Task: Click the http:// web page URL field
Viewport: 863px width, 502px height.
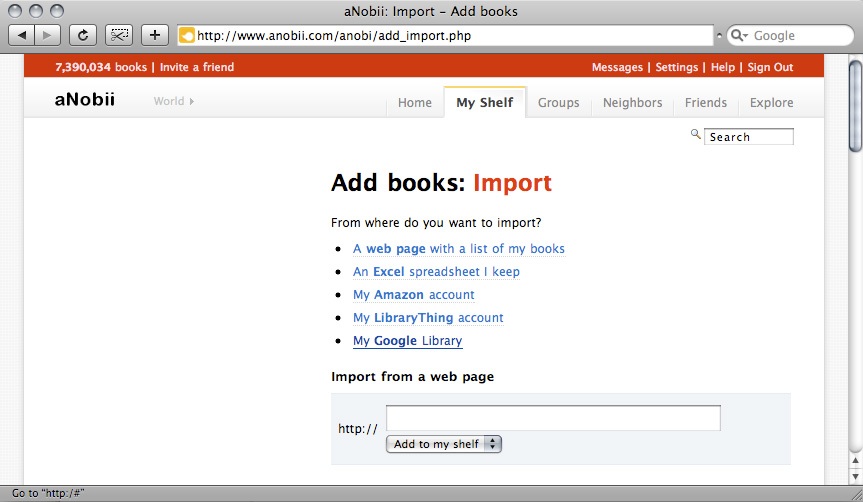Action: tap(553, 418)
